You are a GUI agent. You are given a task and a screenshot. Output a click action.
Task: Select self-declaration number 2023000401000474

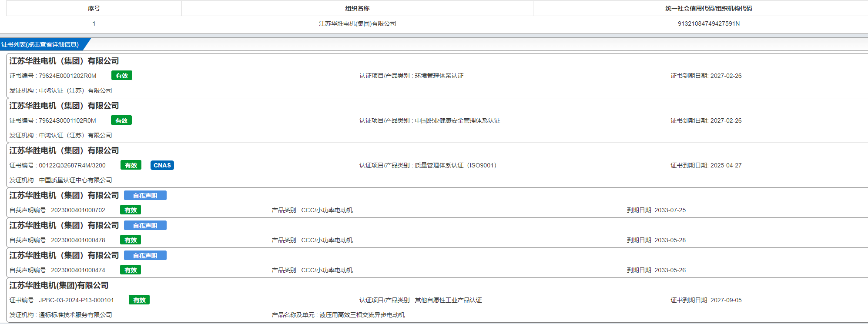[x=78, y=270]
